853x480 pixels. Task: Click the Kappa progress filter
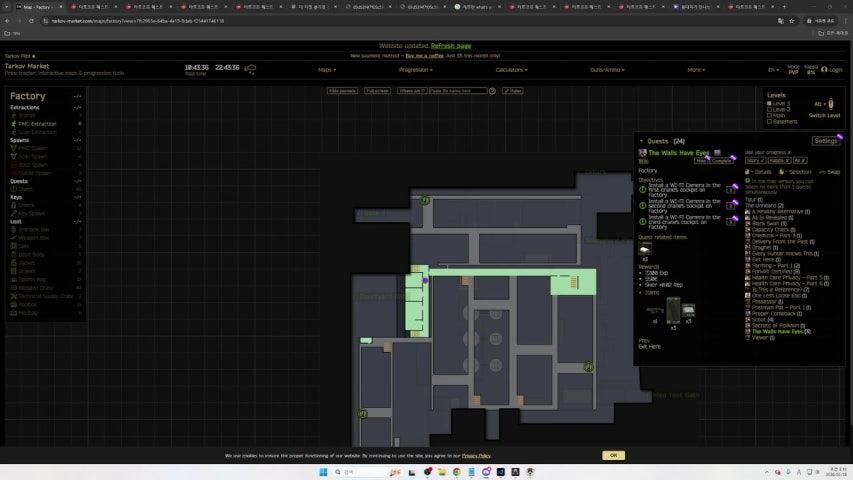[x=779, y=161]
